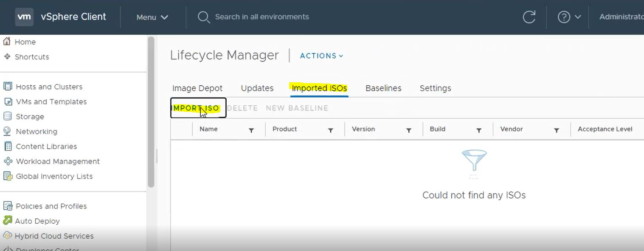Click the Global Inventory Lists icon

7,176
